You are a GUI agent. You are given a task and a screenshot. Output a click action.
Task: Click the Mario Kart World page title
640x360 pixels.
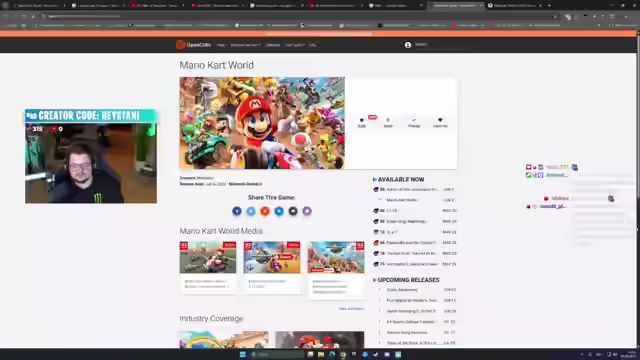pos(217,65)
